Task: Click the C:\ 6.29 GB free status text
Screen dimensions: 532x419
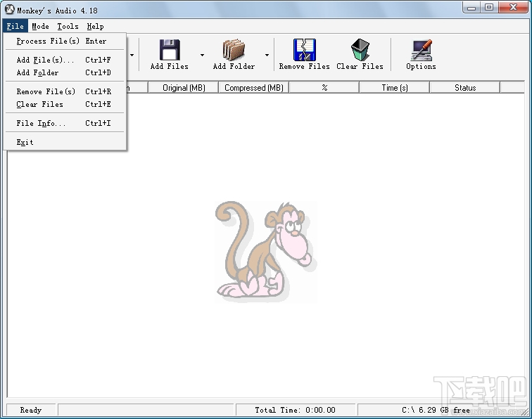Action: pyautogui.click(x=436, y=410)
